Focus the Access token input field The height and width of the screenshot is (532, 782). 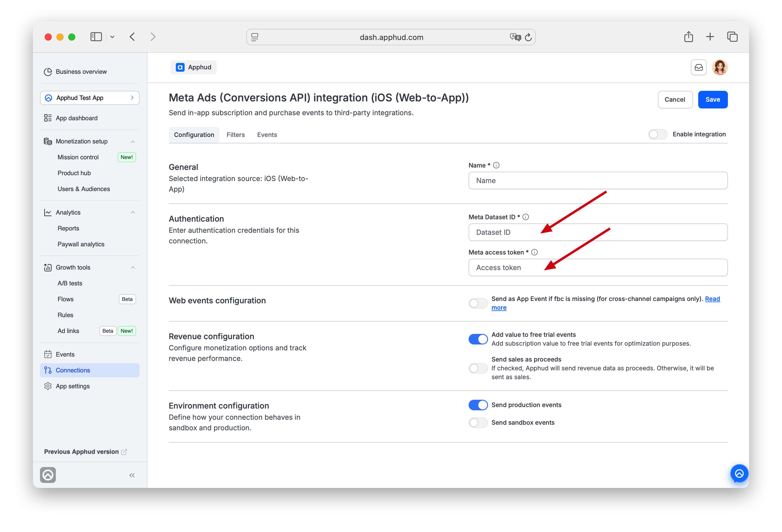(598, 267)
